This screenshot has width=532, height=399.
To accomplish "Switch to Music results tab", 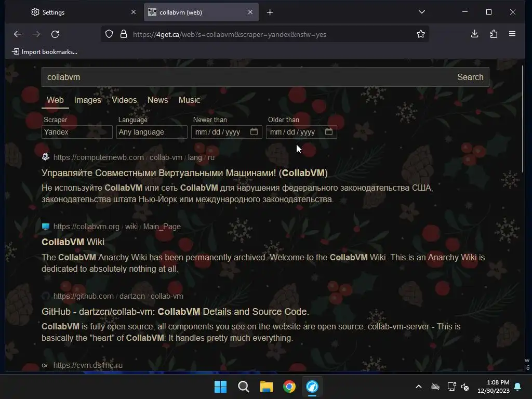I will click(x=189, y=100).
